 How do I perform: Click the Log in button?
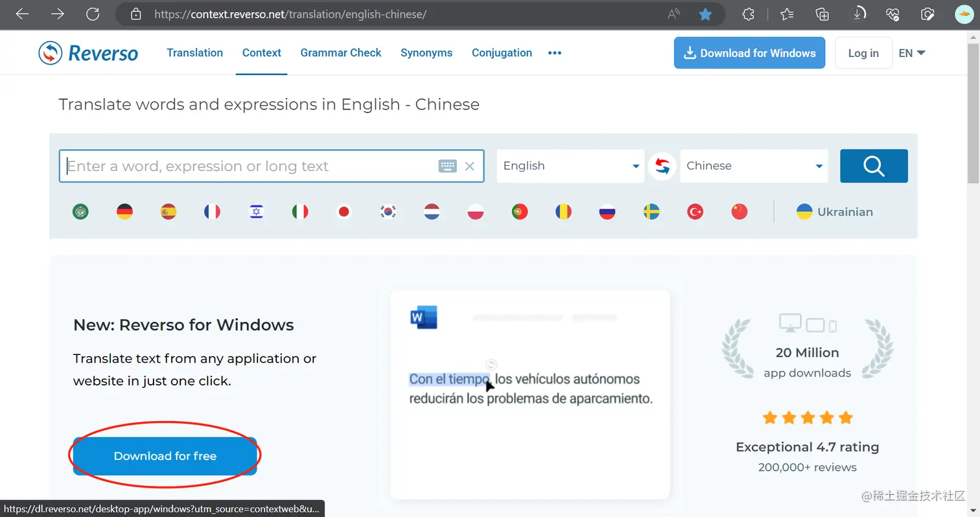pyautogui.click(x=863, y=53)
